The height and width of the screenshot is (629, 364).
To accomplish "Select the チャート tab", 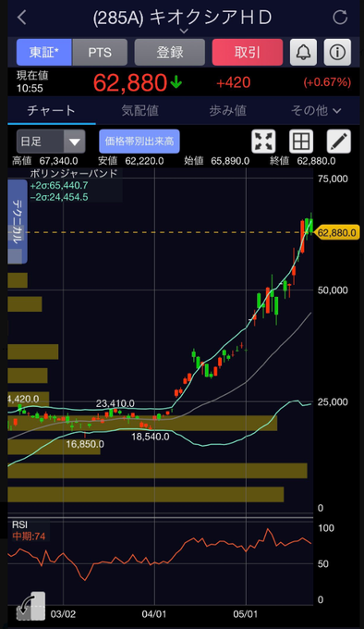I will [x=51, y=110].
